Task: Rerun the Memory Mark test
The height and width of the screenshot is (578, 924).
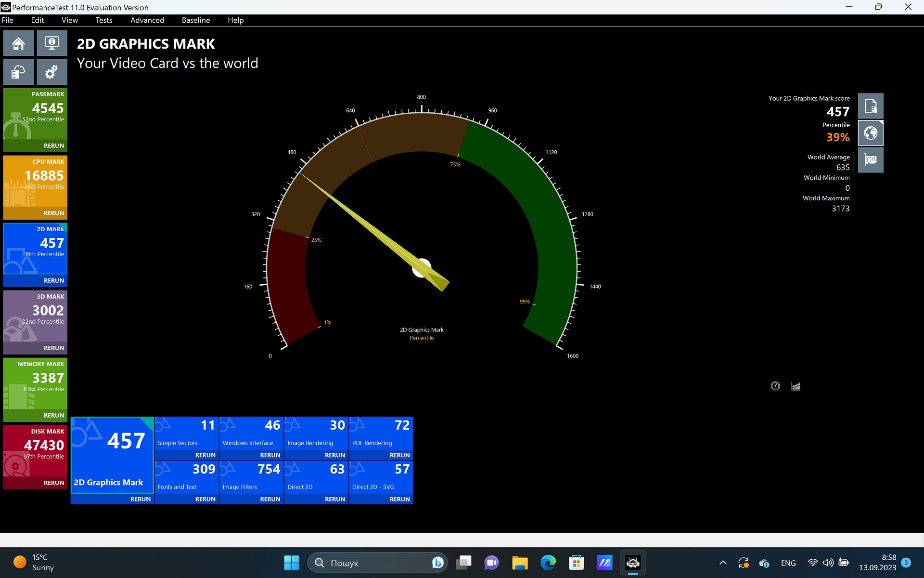Action: coord(54,415)
